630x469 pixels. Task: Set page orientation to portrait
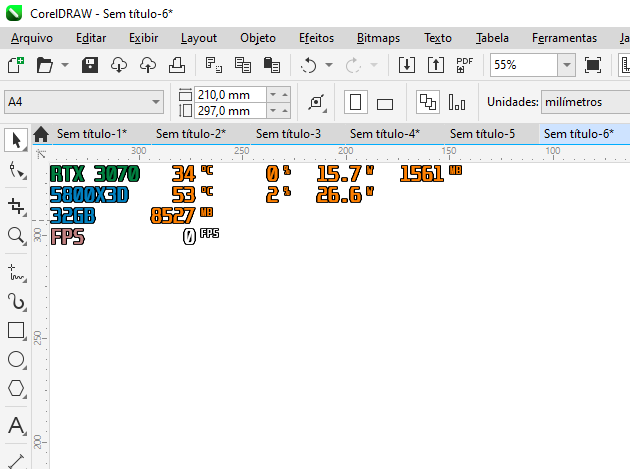pyautogui.click(x=356, y=102)
